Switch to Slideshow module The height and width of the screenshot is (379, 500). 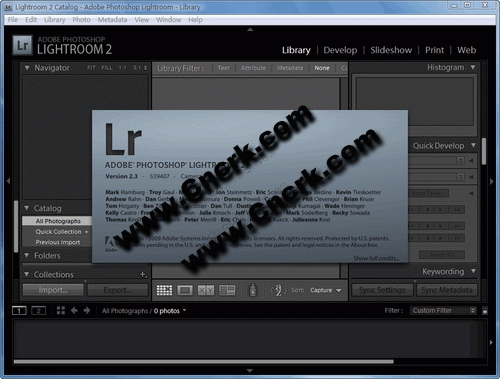click(x=391, y=50)
